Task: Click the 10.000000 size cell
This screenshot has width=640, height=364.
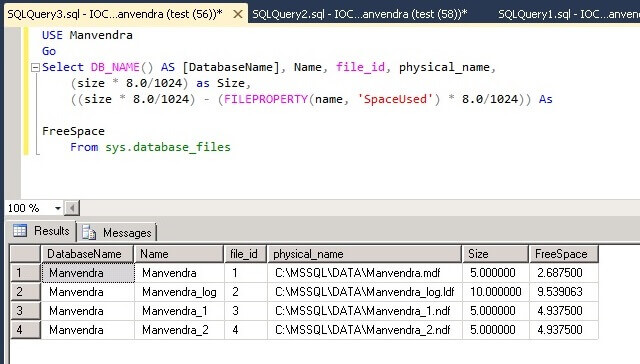Action: 496,292
